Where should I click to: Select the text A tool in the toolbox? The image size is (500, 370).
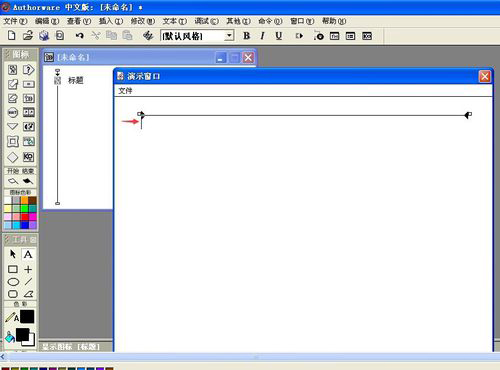coord(28,254)
